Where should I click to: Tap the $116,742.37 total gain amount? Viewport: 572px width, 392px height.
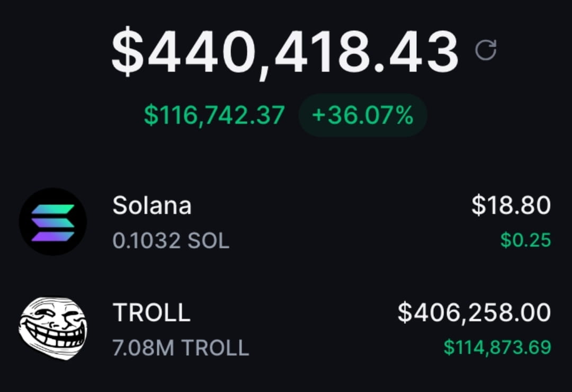214,115
